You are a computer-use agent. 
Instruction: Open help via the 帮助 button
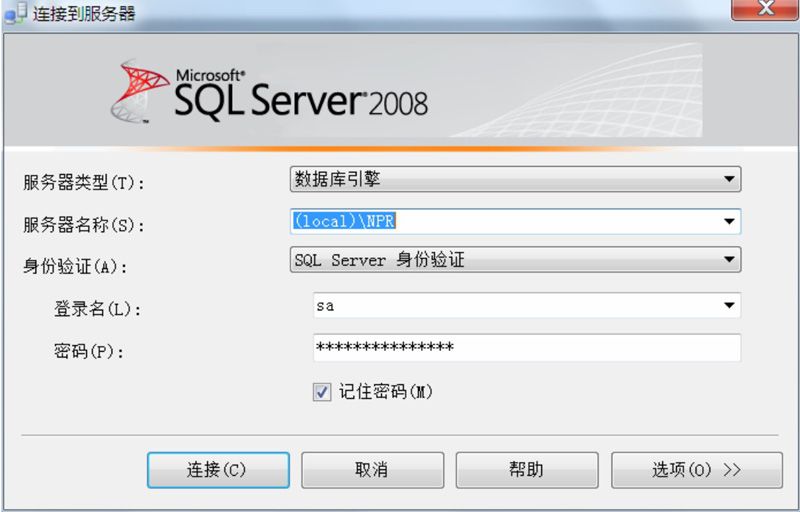click(527, 470)
